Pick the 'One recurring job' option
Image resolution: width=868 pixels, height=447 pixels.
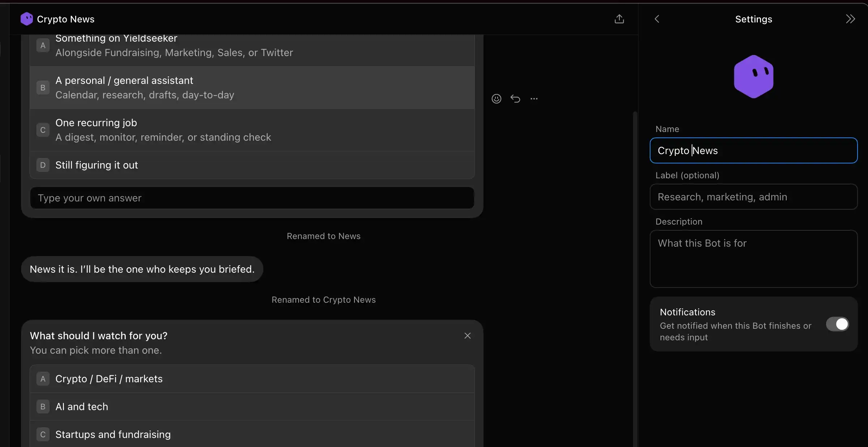[x=252, y=130]
